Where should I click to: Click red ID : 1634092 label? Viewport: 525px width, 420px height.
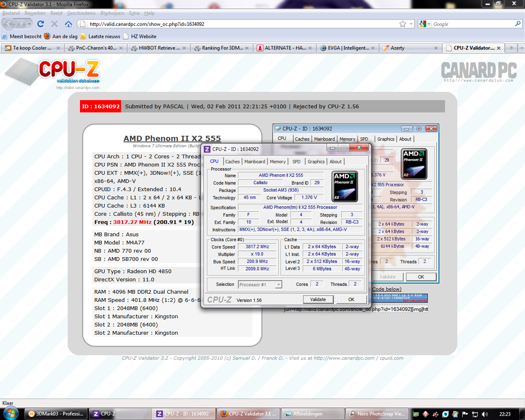pos(101,106)
